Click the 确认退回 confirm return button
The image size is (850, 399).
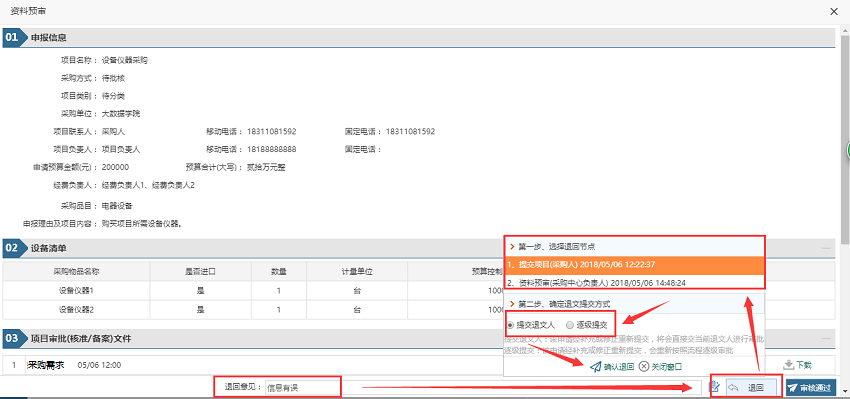pyautogui.click(x=612, y=366)
